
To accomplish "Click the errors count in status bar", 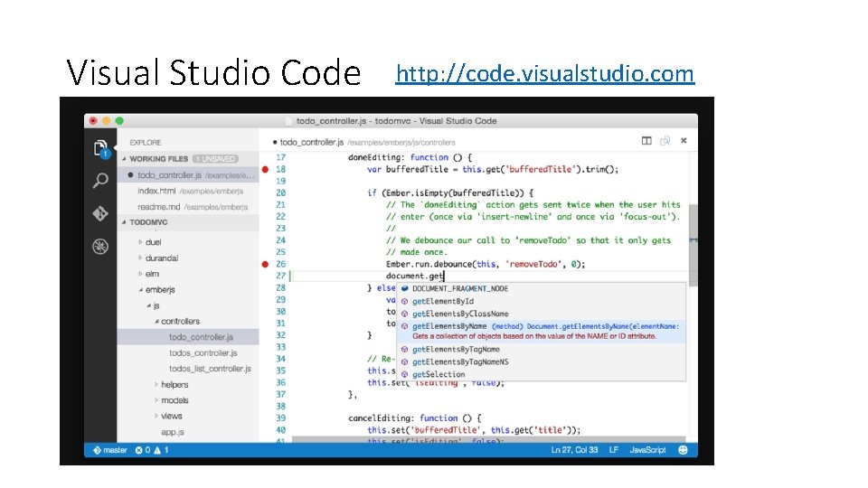I will click(x=143, y=450).
